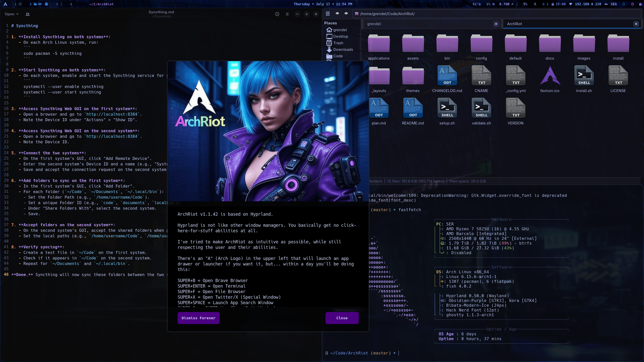
Task: Click the power icon in the top bar
Action: [632, 4]
